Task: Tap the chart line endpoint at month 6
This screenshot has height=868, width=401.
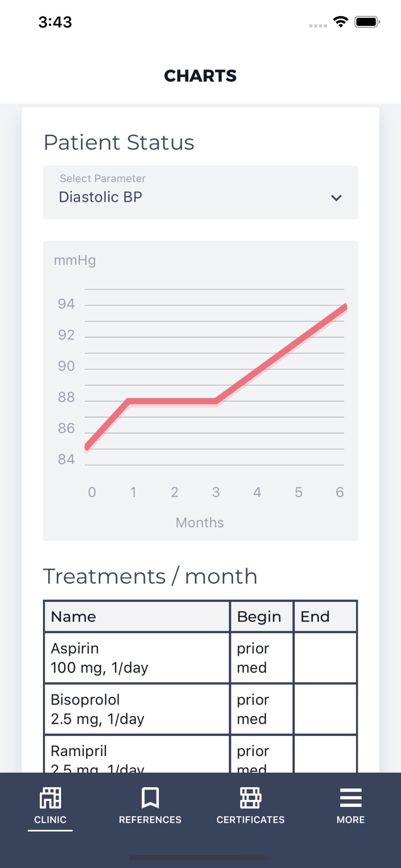Action: 345,308
